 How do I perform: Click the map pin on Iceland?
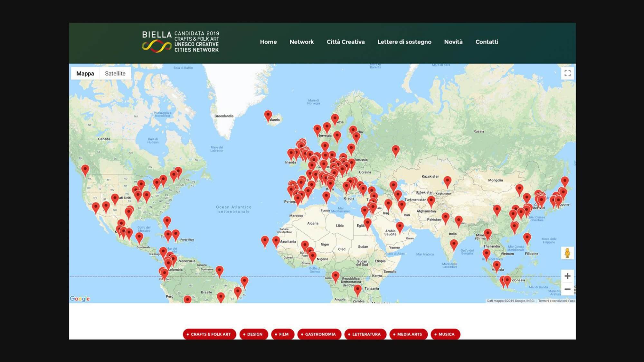point(268,116)
